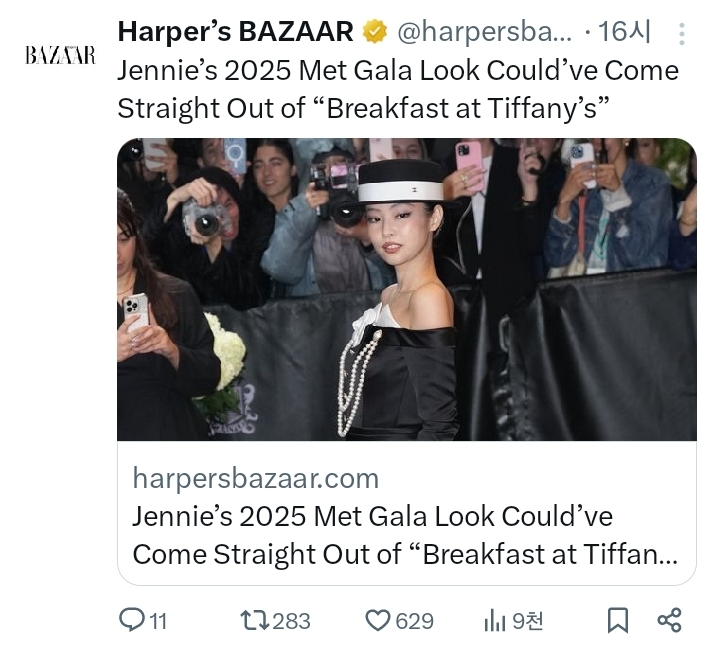
Task: Open the share icon menu
Action: [x=669, y=621]
